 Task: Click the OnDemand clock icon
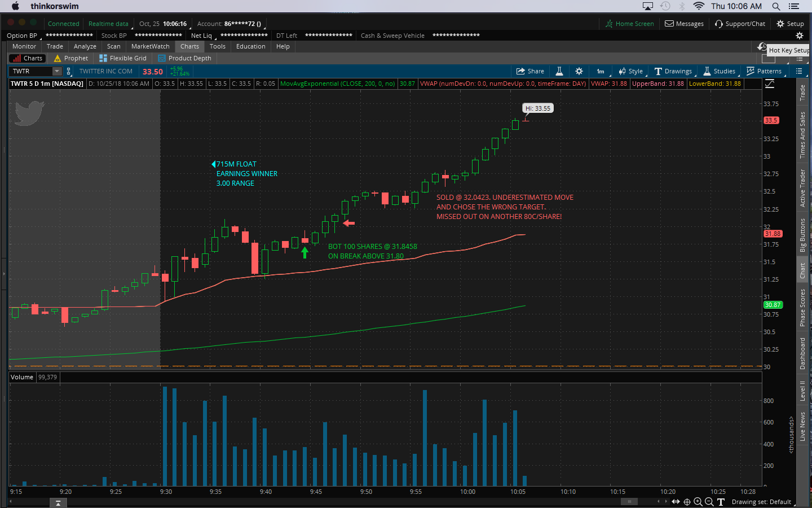(x=762, y=47)
